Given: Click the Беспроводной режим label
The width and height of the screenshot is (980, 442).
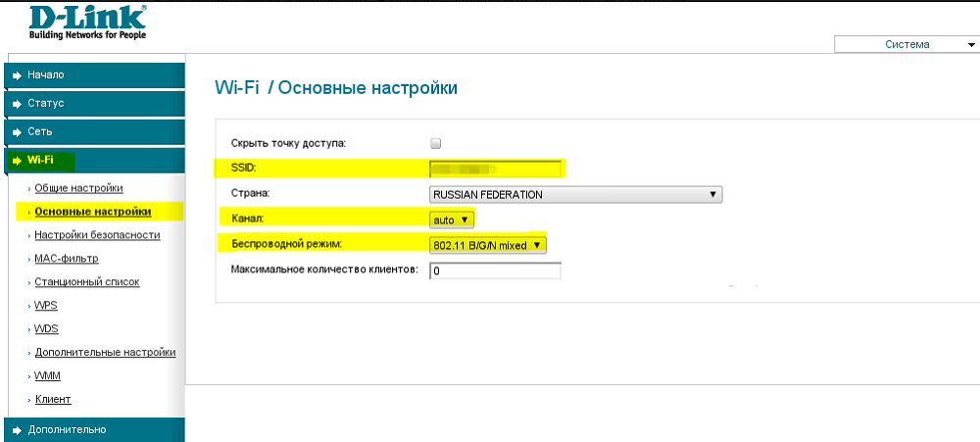Looking at the screenshot, I should pyautogui.click(x=287, y=244).
